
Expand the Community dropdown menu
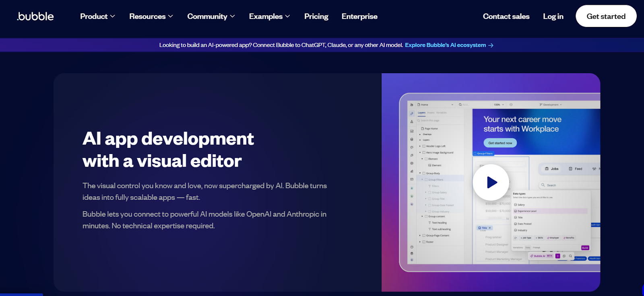211,16
